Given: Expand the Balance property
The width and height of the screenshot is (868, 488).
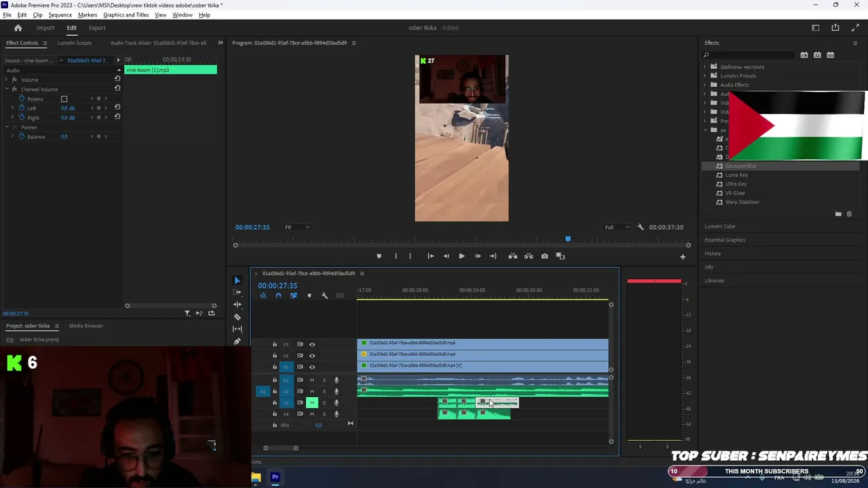Looking at the screenshot, I should (x=12, y=137).
